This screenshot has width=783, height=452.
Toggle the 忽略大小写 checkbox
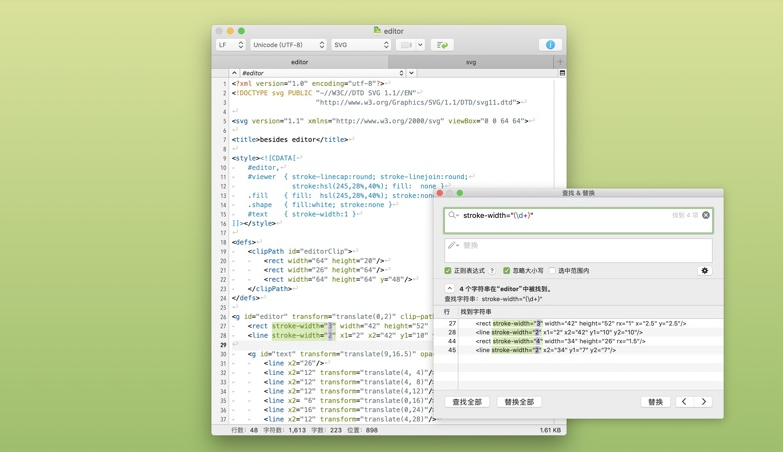click(507, 271)
